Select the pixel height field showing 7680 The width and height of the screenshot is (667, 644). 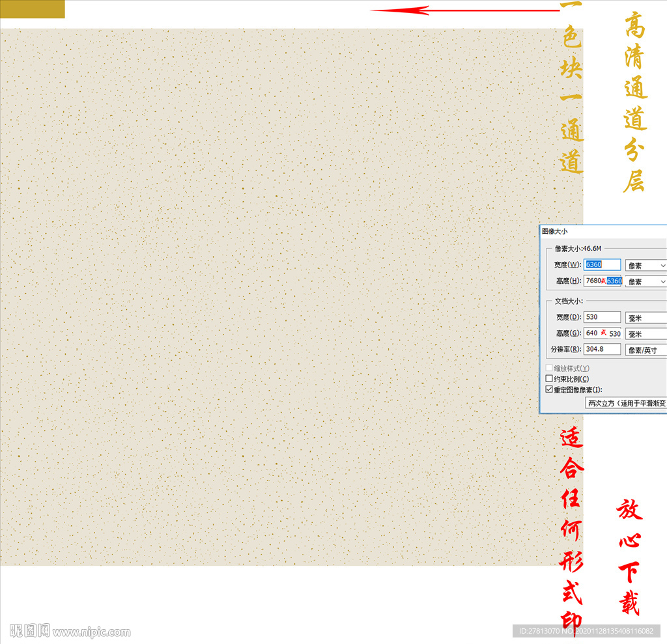(604, 281)
